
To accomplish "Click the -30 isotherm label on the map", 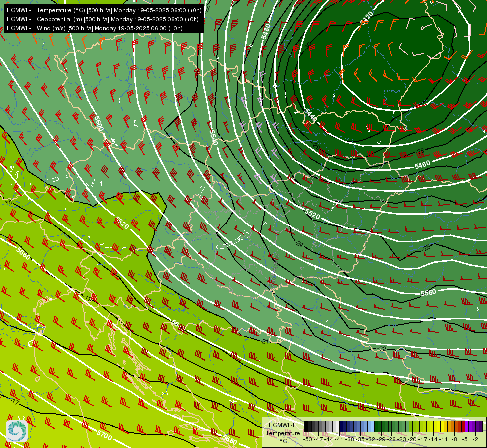I will [307, 47].
